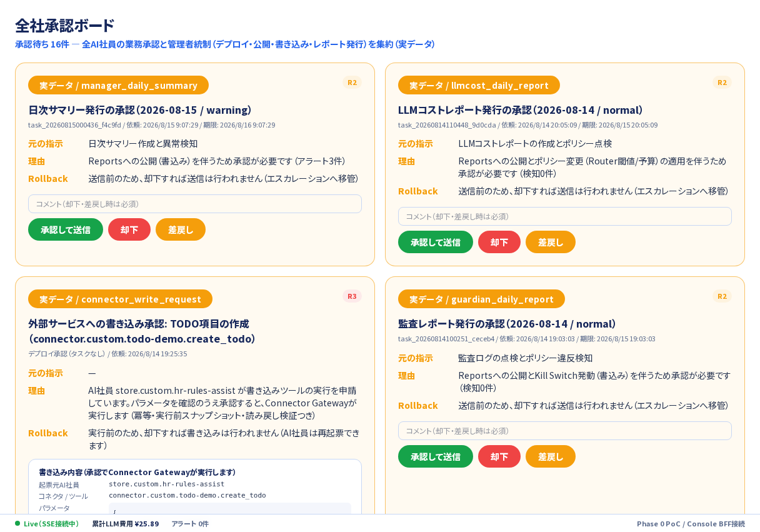
Task: Approve and send the manager_daily_summary request
Action: [x=66, y=229]
